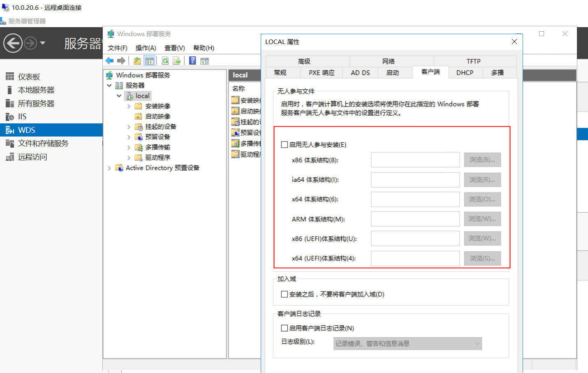The image size is (588, 373).
Task: Click the Up one level folder icon
Action: [137, 61]
